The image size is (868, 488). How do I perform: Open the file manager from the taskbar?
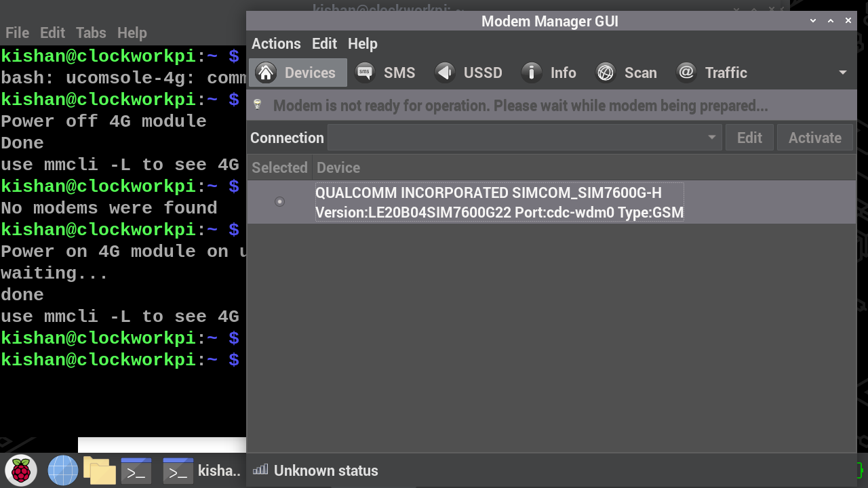pos(100,470)
